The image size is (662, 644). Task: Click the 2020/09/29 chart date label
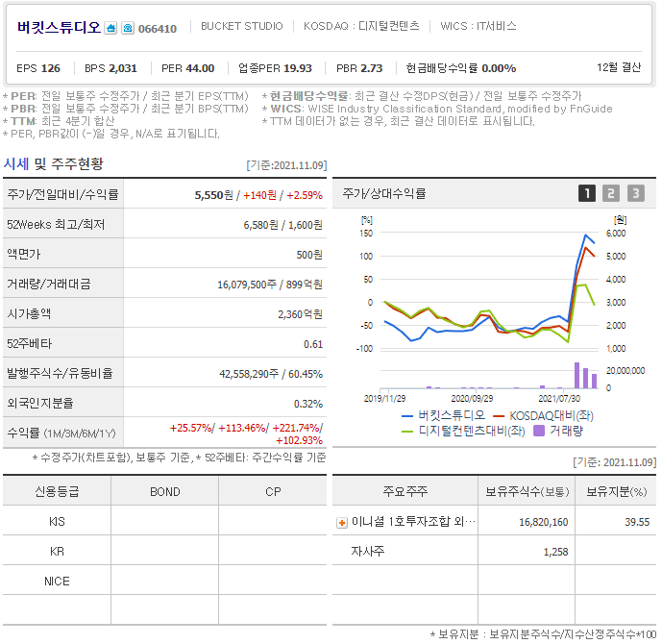pyautogui.click(x=472, y=398)
